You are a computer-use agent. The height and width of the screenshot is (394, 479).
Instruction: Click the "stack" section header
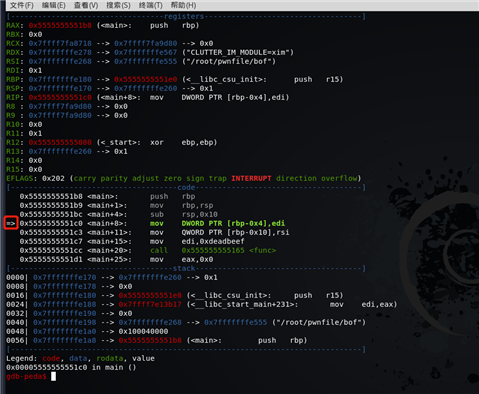184,269
